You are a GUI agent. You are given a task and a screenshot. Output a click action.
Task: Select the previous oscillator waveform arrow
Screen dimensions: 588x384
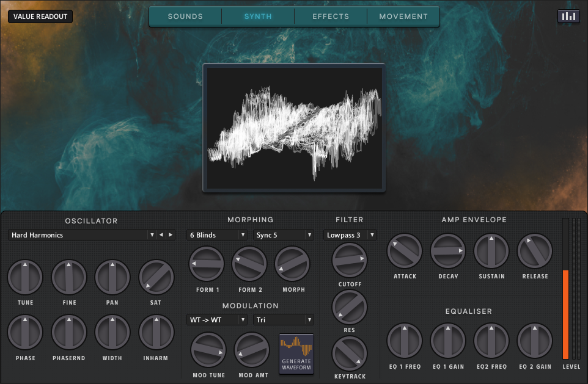[161, 235]
